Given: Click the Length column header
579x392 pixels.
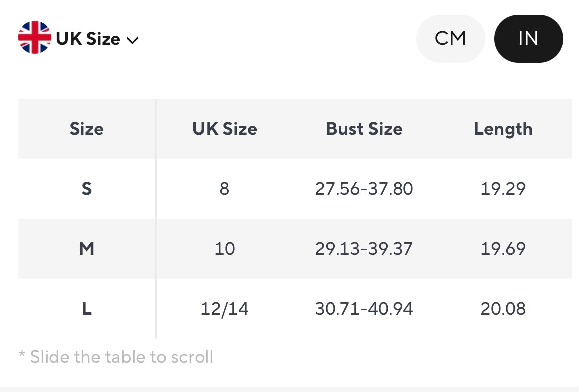Looking at the screenshot, I should (503, 129).
